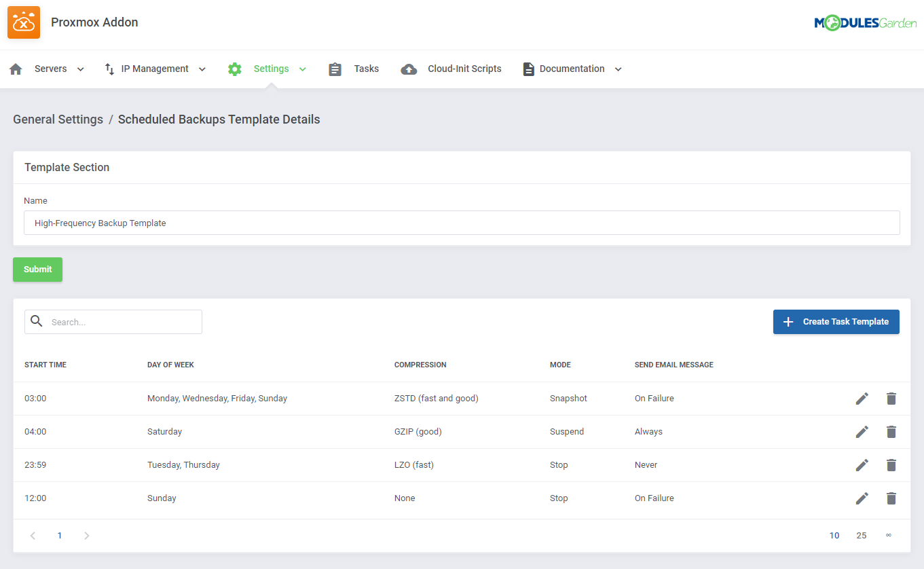This screenshot has width=924, height=569.
Task: Click the template Name input field
Action: coord(462,223)
